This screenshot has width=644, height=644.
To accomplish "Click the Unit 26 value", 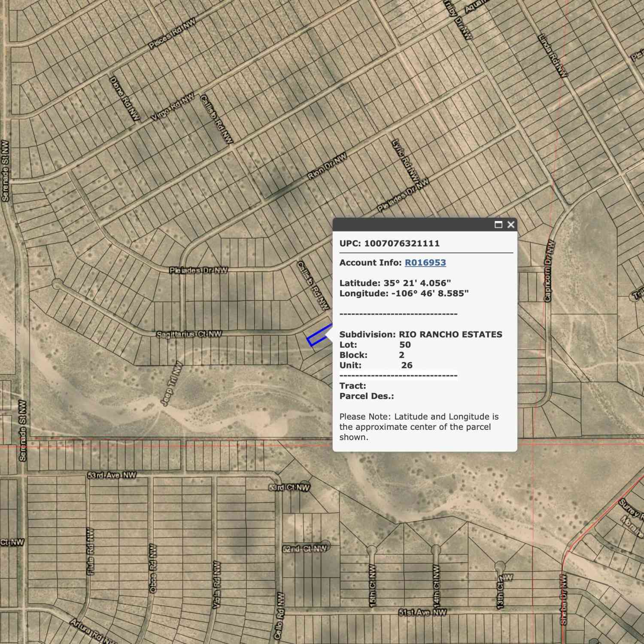I will tap(407, 365).
